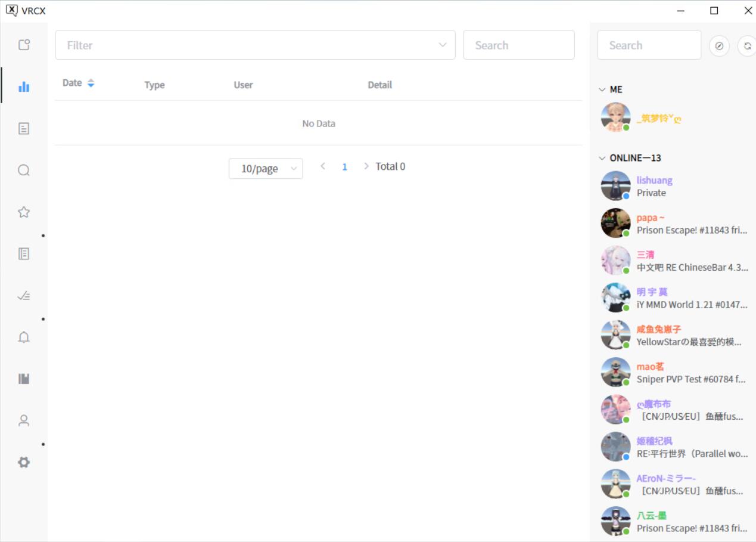This screenshot has width=756, height=542.
Task: Focus the friends sidebar Search field
Action: coord(649,45)
